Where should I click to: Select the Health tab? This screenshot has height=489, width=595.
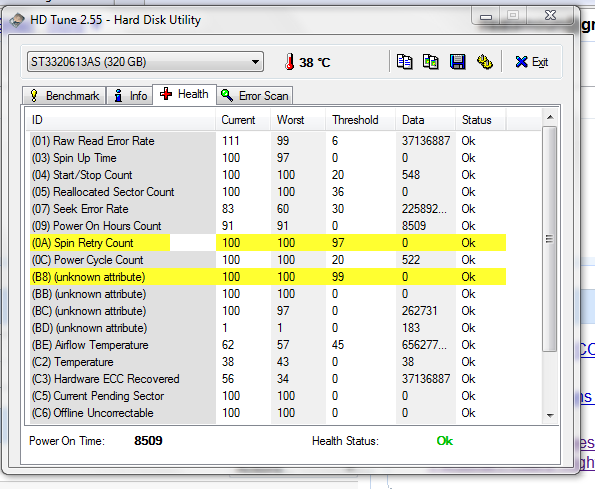pyautogui.click(x=184, y=94)
